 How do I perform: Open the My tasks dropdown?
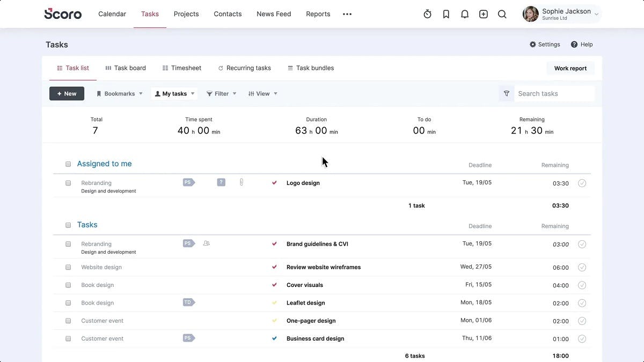pyautogui.click(x=174, y=94)
